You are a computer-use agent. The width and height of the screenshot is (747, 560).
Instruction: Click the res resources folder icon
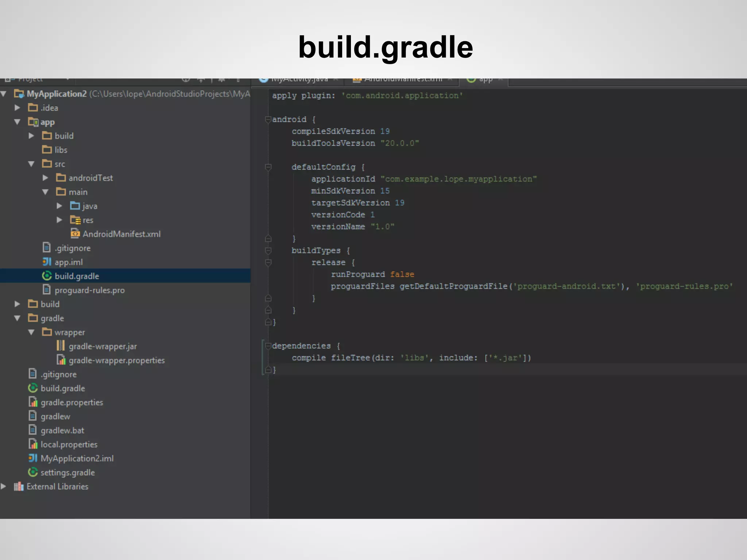coord(75,220)
